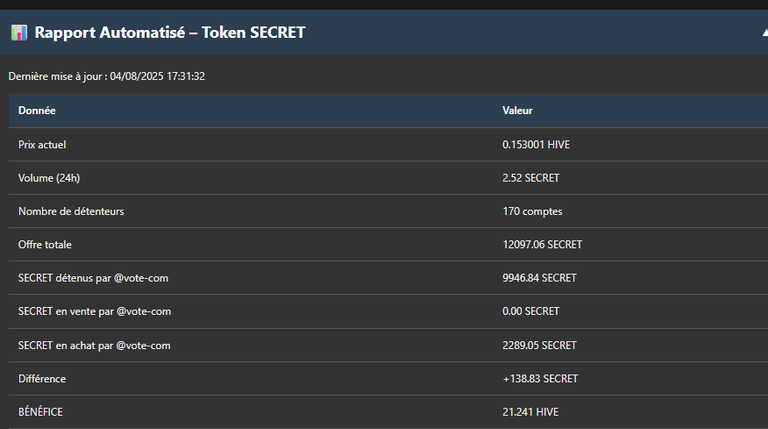The image size is (768, 429).
Task: Click the Donnée column header
Action: tap(37, 111)
